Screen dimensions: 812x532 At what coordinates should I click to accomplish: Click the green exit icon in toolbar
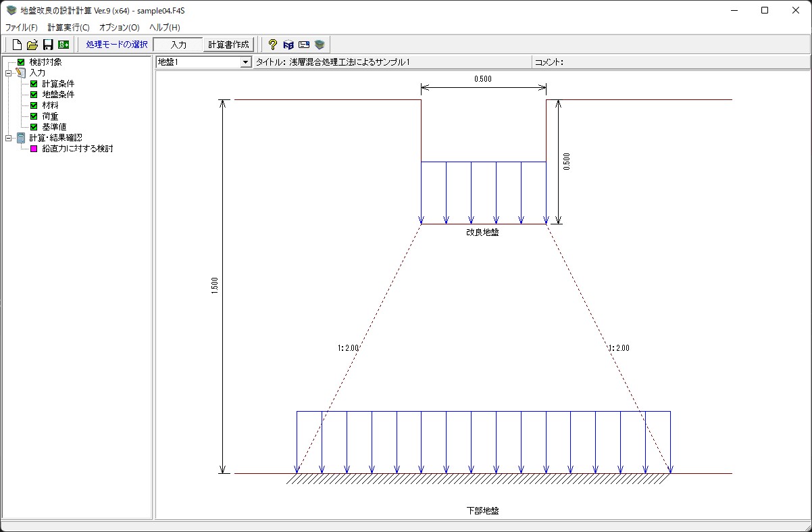click(x=64, y=45)
